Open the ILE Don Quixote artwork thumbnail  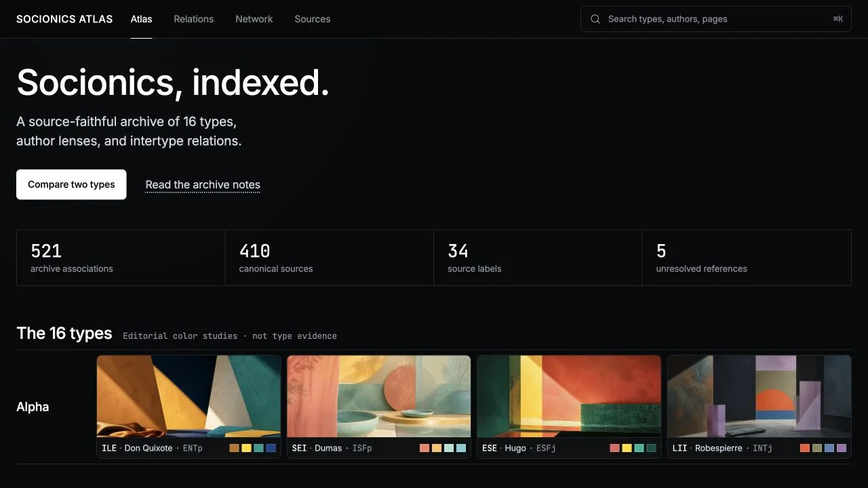click(x=189, y=396)
